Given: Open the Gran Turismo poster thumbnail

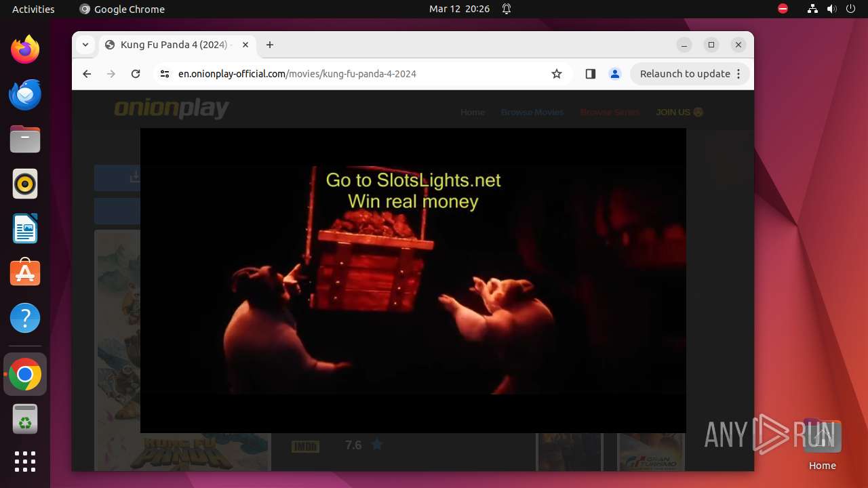Looking at the screenshot, I should [651, 452].
